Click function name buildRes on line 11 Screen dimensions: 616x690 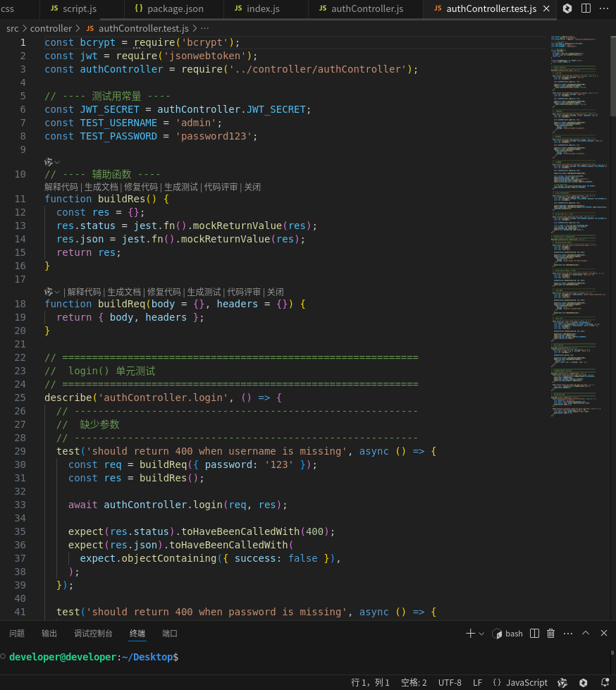[121, 199]
